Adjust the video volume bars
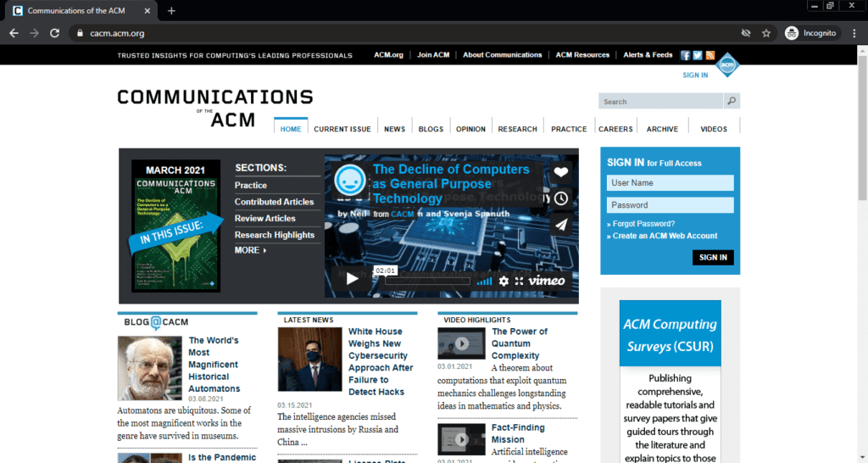This screenshot has height=463, width=868. click(x=484, y=282)
